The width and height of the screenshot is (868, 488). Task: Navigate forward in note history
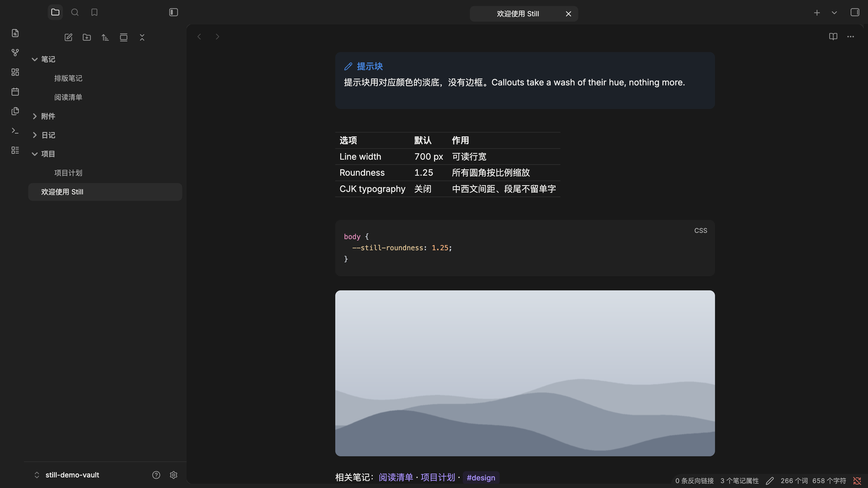[x=218, y=36]
